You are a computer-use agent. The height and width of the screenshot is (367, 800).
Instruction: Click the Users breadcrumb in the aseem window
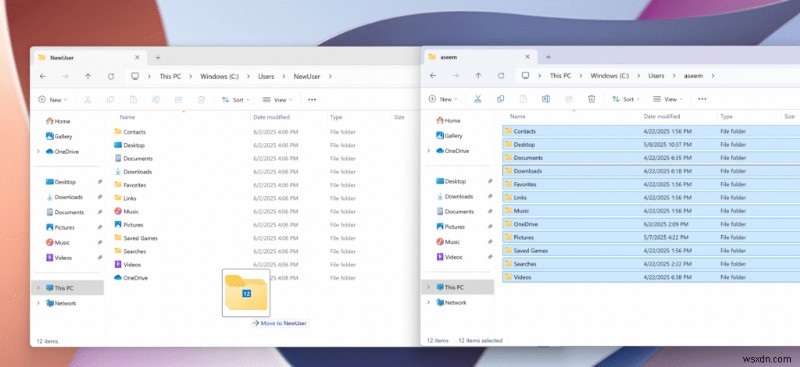656,76
